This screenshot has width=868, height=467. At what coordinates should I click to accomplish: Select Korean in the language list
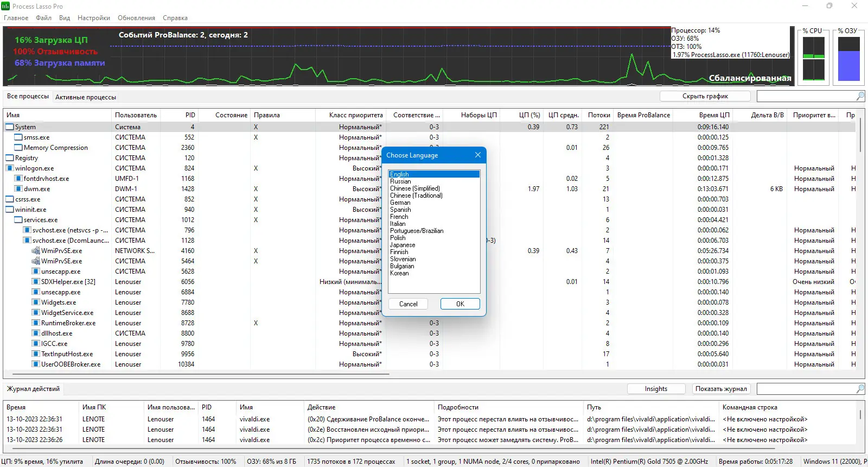pos(434,273)
